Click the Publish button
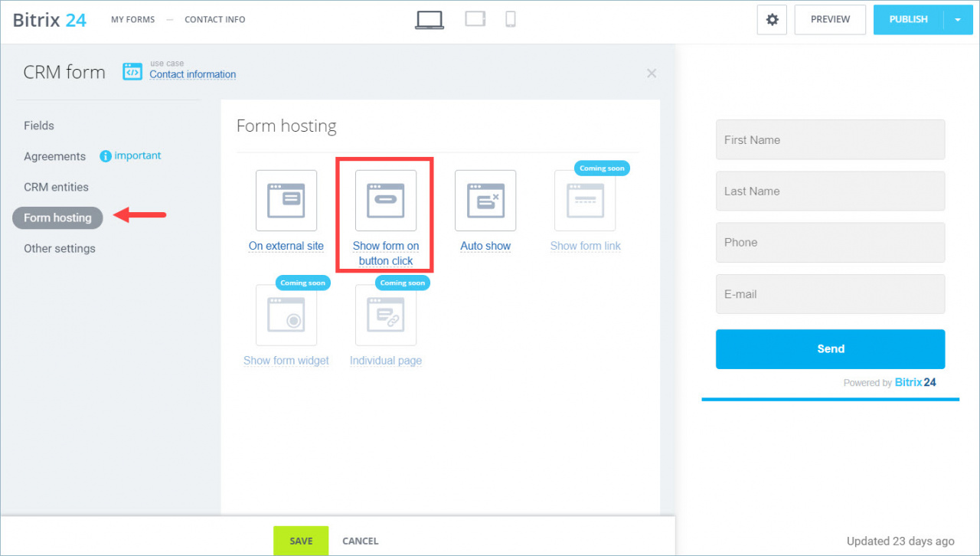Image resolution: width=980 pixels, height=556 pixels. coord(909,20)
